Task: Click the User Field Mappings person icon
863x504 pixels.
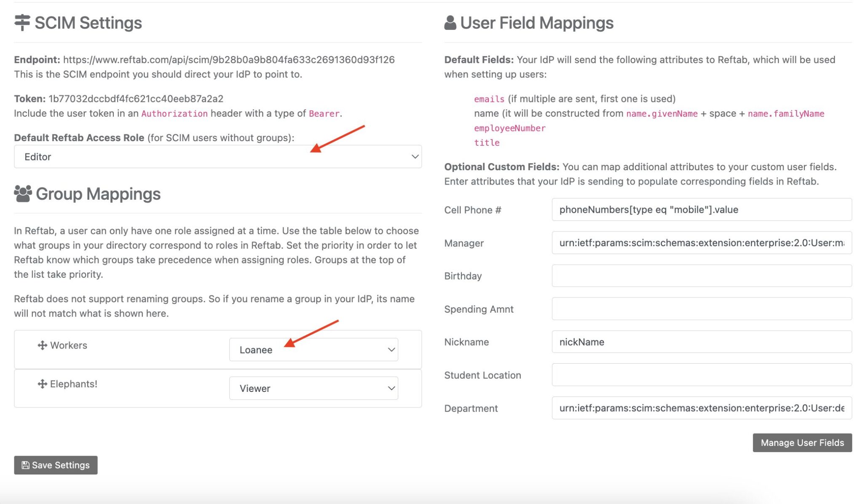Action: (x=450, y=22)
